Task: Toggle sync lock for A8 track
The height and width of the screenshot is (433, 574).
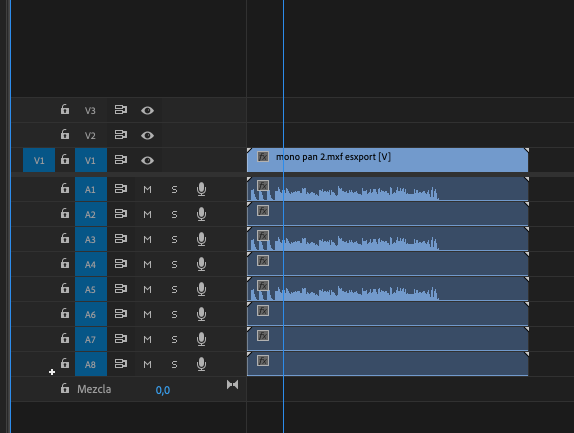Action: coord(121,364)
